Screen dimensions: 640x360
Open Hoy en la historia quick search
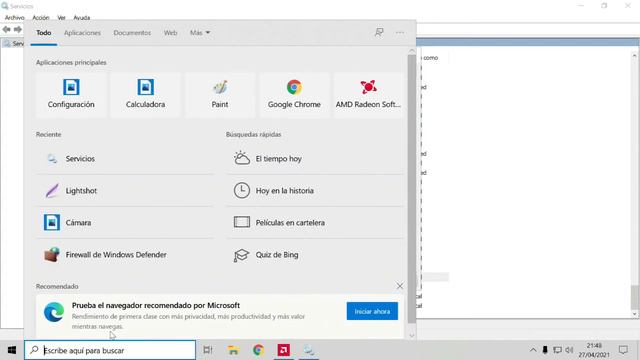(315, 191)
